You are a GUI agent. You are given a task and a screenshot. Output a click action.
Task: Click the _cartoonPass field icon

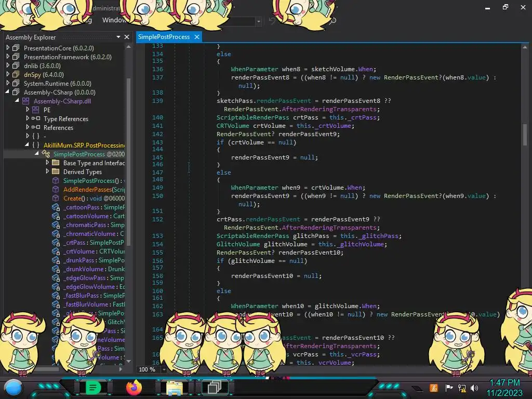tap(56, 207)
